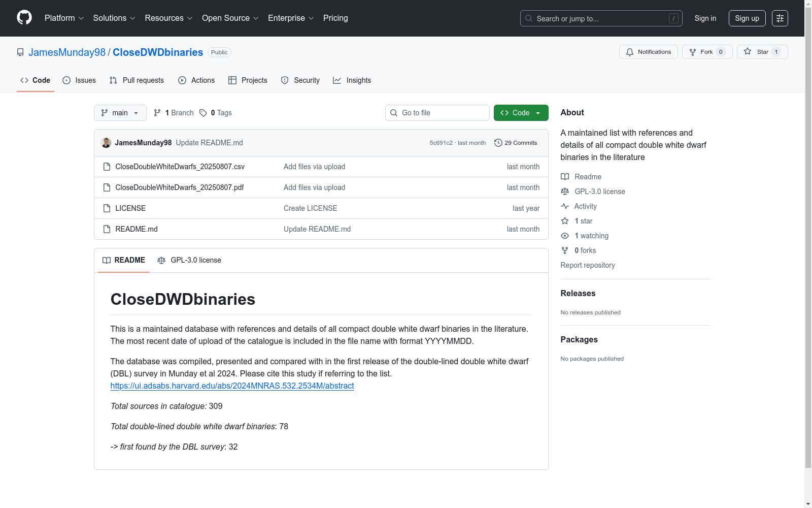Click the scale icon beside GPL-3.0 license in About

(x=565, y=192)
